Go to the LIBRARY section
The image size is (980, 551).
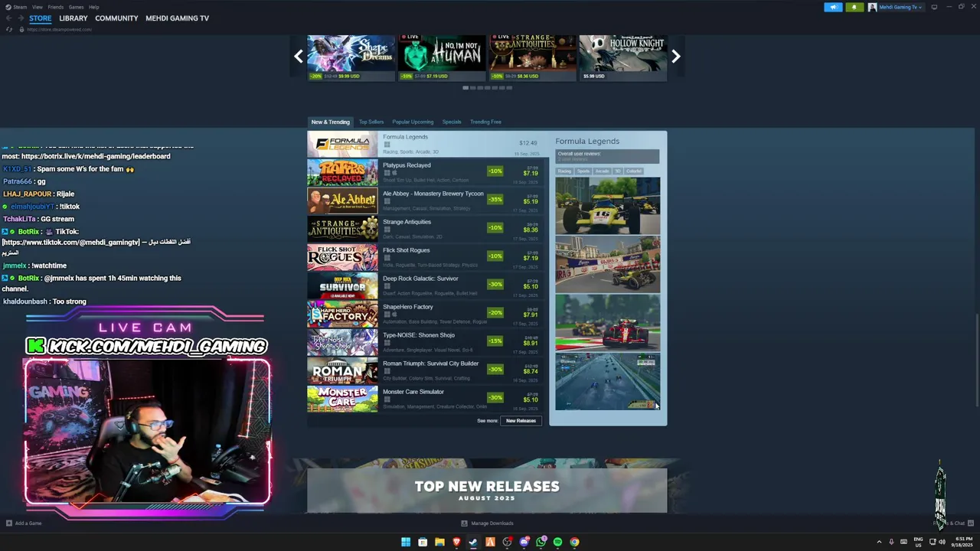pos(73,18)
